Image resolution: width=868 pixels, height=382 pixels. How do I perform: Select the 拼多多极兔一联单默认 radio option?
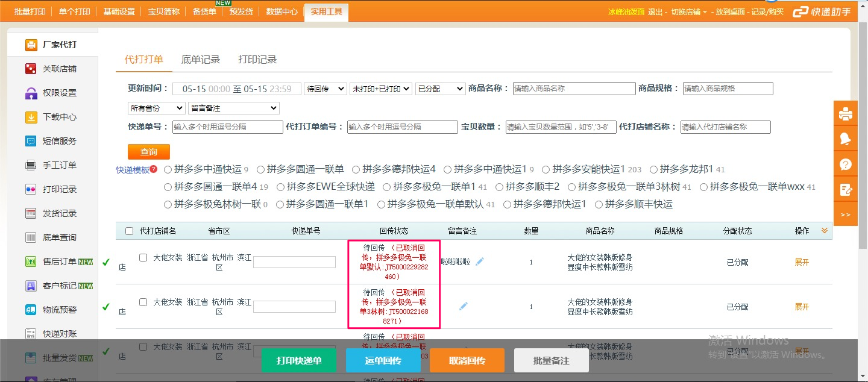(x=382, y=204)
